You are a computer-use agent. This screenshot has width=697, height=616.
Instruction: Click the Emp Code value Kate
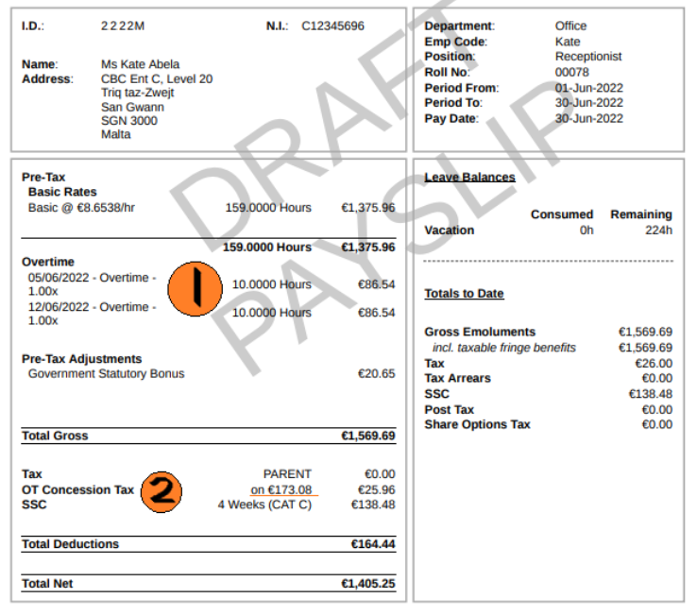568,42
